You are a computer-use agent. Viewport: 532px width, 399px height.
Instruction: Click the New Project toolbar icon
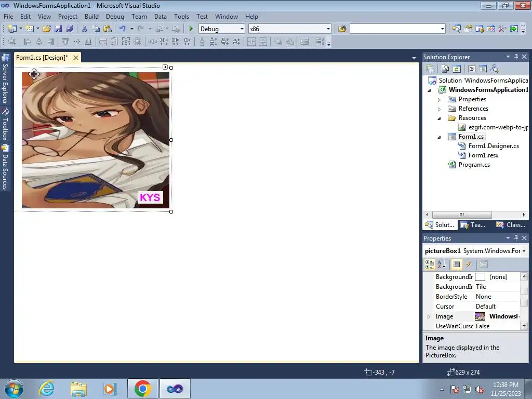pos(12,29)
